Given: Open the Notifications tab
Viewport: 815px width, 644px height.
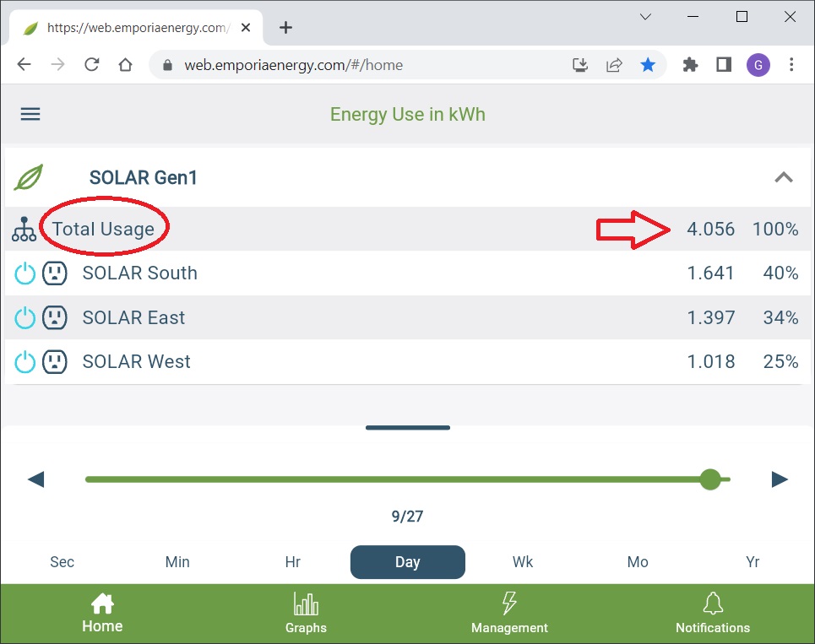Looking at the screenshot, I should pos(712,614).
